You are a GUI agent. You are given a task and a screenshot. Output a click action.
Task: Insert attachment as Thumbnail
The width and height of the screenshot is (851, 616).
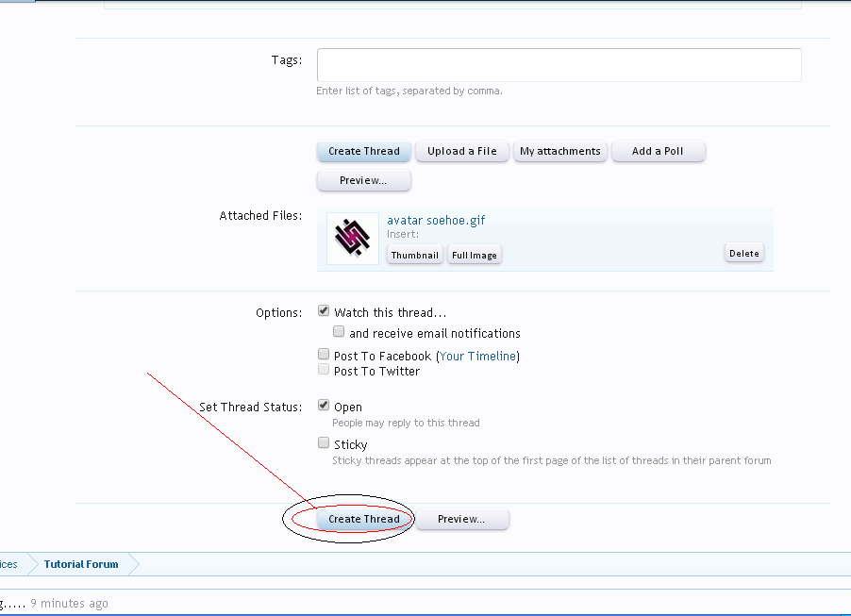[415, 255]
